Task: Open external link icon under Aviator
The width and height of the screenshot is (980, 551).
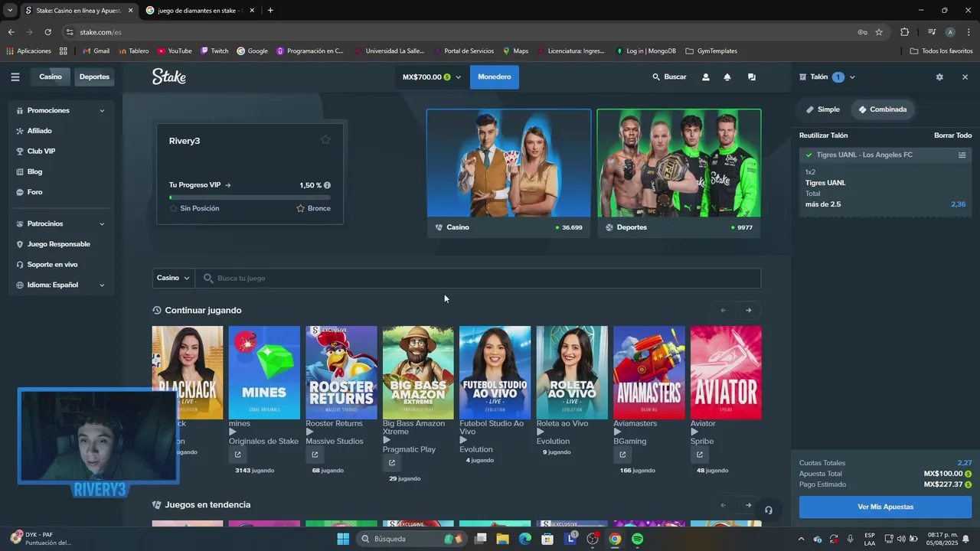Action: [700, 455]
